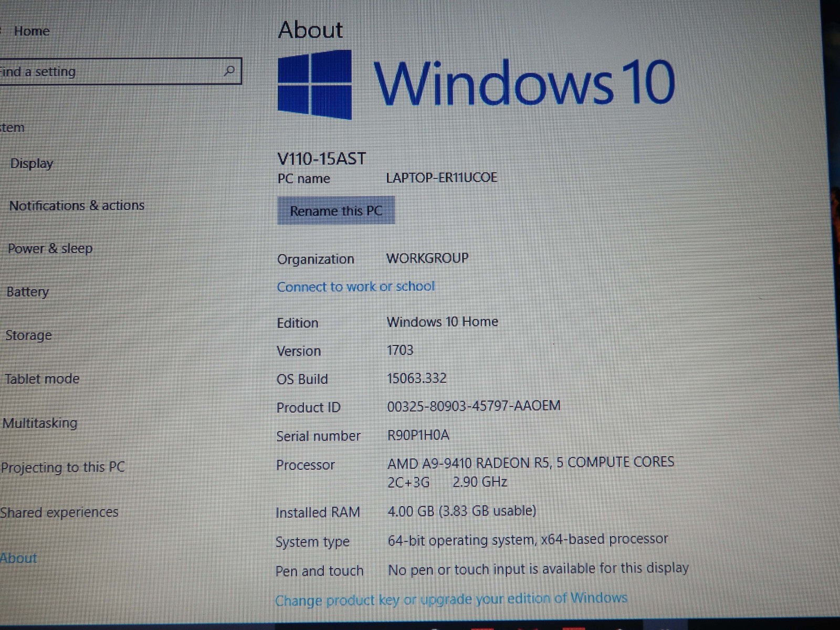840x630 pixels.
Task: Open Projecting to this PC settings
Action: tap(63, 467)
